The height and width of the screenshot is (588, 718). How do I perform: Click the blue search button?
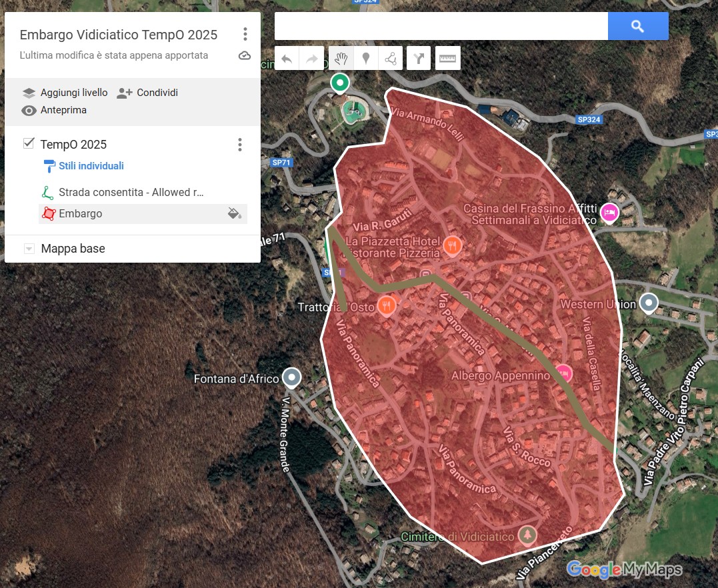[x=637, y=26]
